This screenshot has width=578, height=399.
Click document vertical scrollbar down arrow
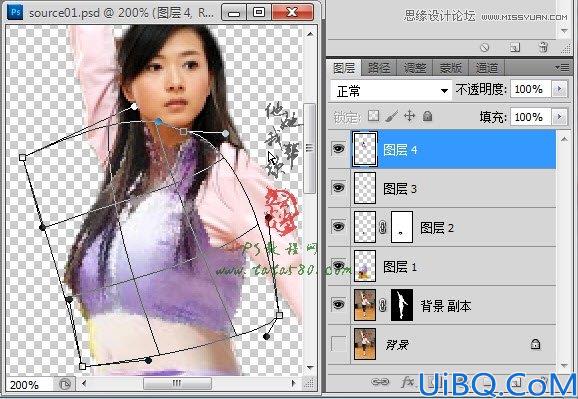310,367
